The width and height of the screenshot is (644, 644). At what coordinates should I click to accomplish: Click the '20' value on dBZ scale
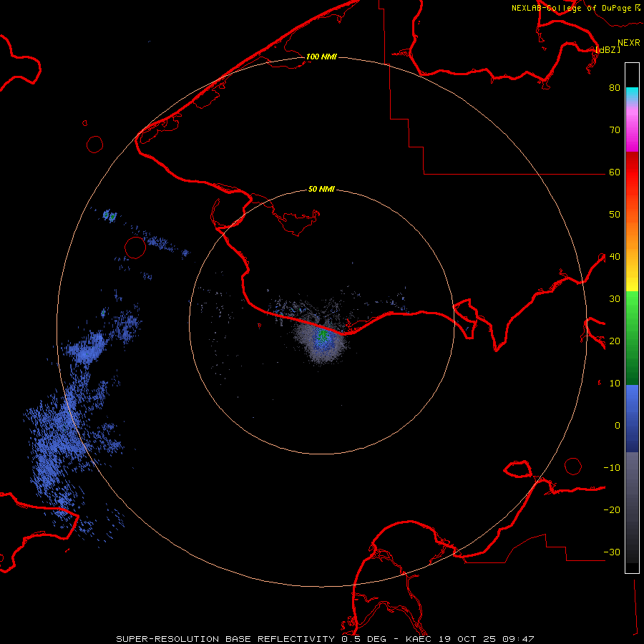point(615,341)
